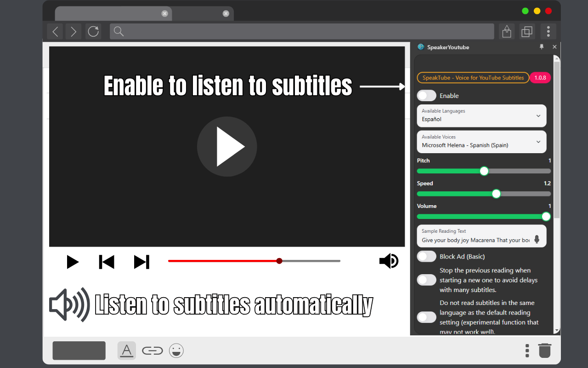Click the link chain icon
The height and width of the screenshot is (368, 588).
coord(153,351)
